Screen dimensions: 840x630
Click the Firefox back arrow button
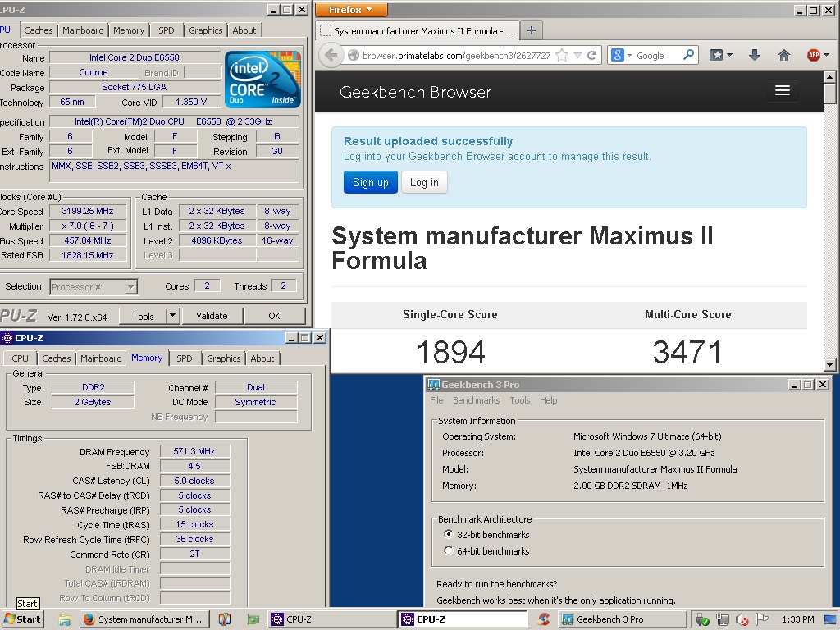[x=331, y=55]
